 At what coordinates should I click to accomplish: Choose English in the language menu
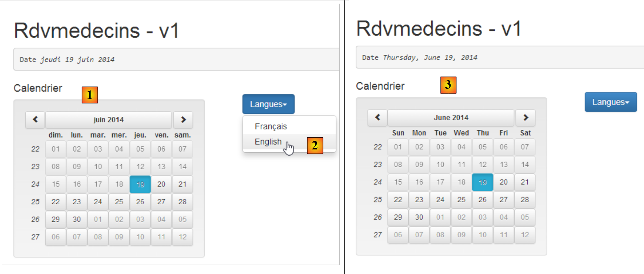click(x=268, y=142)
